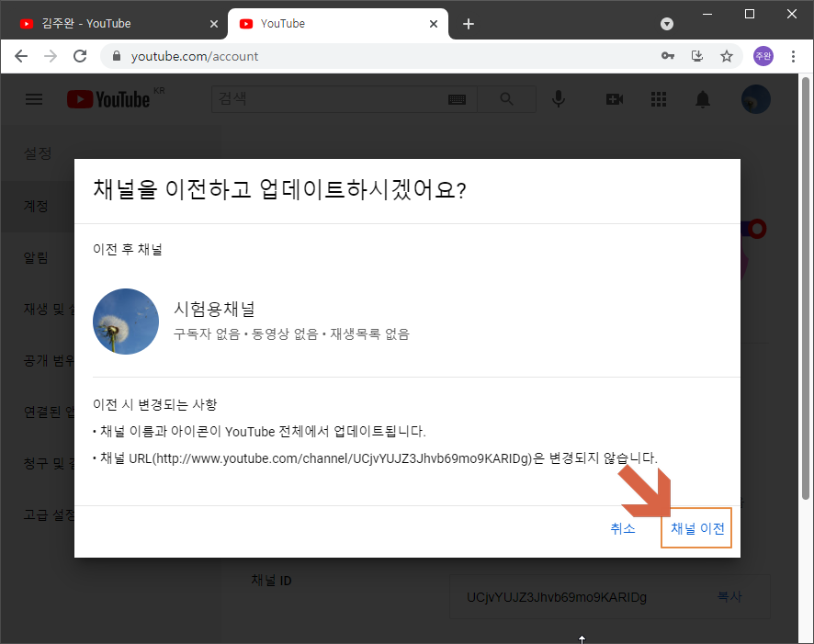Open saved passwords key icon
The image size is (814, 644).
pos(668,56)
